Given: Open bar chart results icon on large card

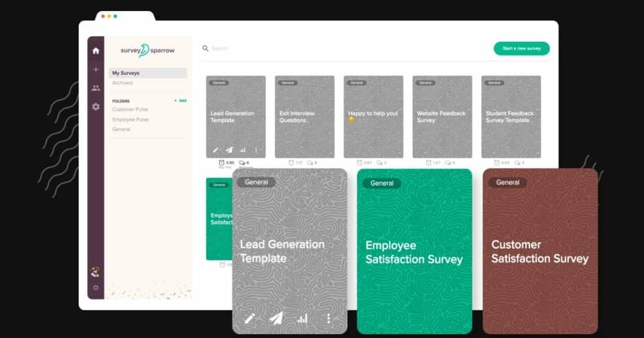Looking at the screenshot, I should (302, 318).
